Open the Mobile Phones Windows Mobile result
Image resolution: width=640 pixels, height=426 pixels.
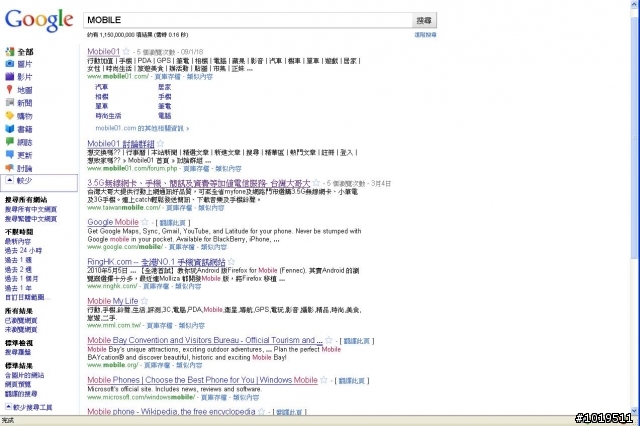tap(202, 380)
